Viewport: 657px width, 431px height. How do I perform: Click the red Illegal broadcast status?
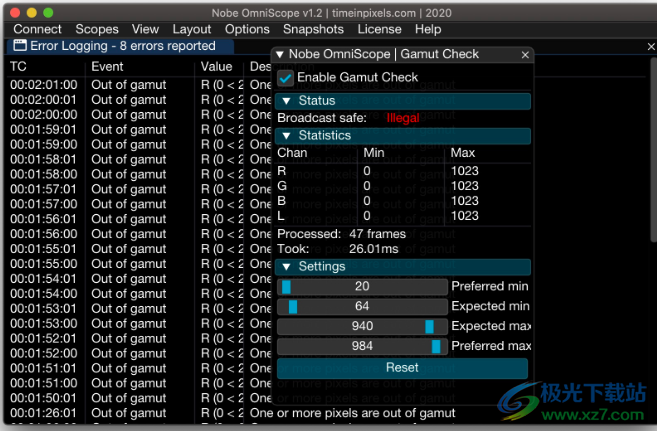[403, 118]
